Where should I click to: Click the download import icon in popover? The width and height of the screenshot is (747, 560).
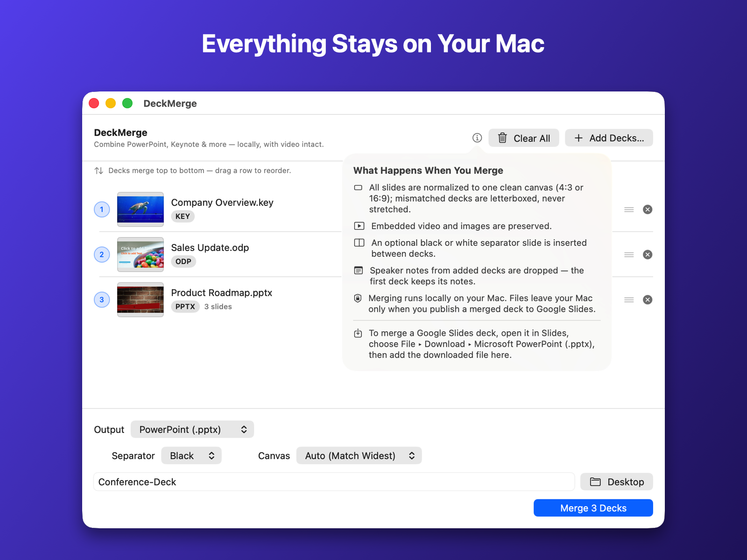(x=358, y=333)
